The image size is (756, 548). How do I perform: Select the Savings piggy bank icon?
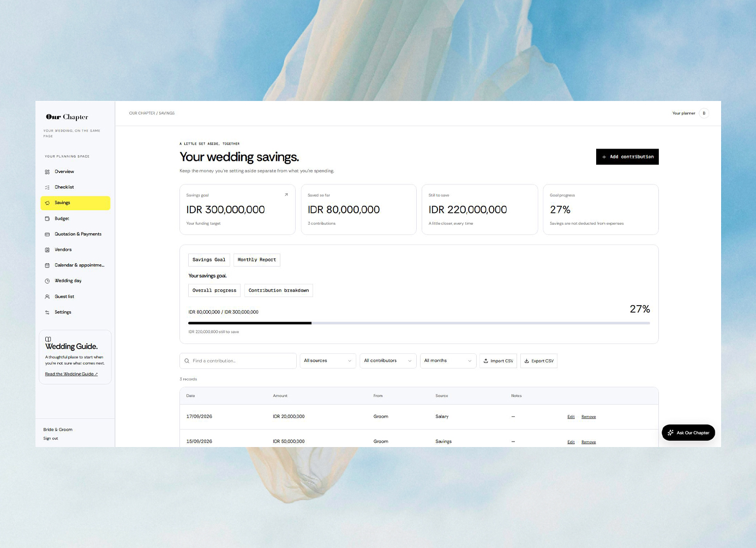pos(47,203)
